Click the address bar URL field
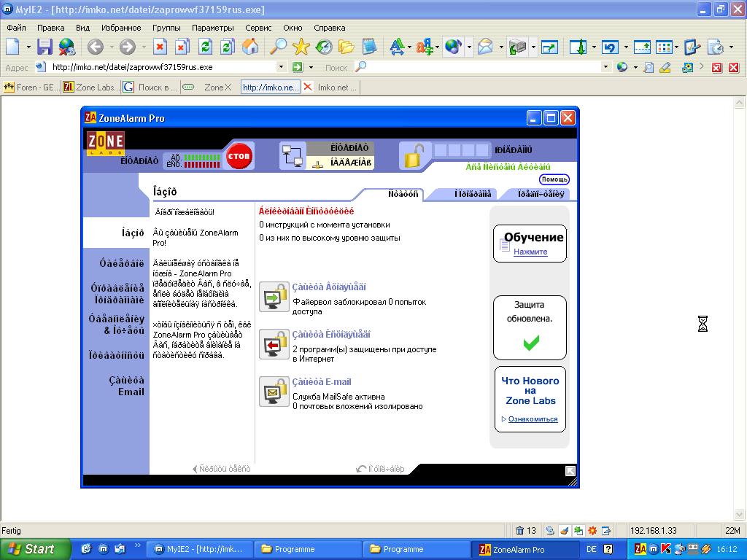The height and width of the screenshot is (560, 747). 162,67
